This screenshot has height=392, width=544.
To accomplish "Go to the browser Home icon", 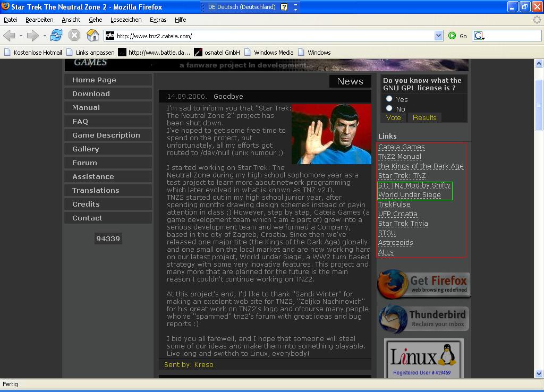I will pyautogui.click(x=92, y=36).
